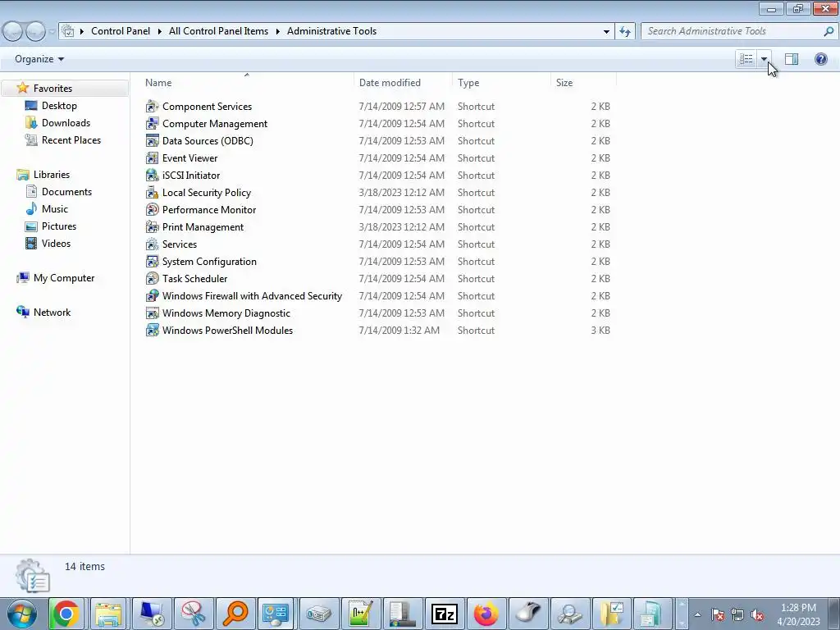The width and height of the screenshot is (840, 630).
Task: Open the address bar history dropdown
Action: (x=606, y=31)
